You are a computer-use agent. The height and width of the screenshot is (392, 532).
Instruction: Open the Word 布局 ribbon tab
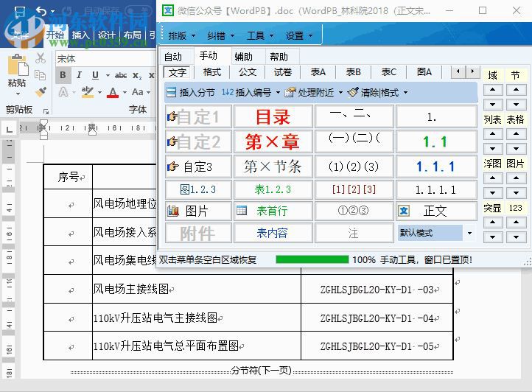(132, 35)
